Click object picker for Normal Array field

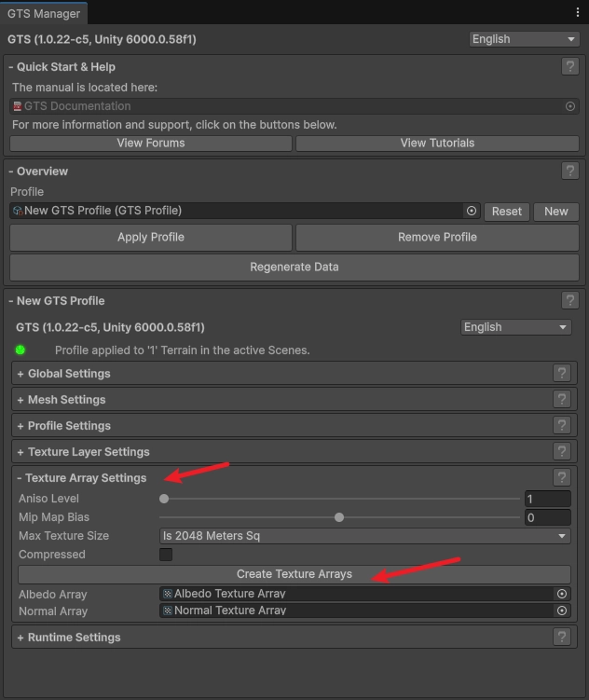[x=562, y=611]
